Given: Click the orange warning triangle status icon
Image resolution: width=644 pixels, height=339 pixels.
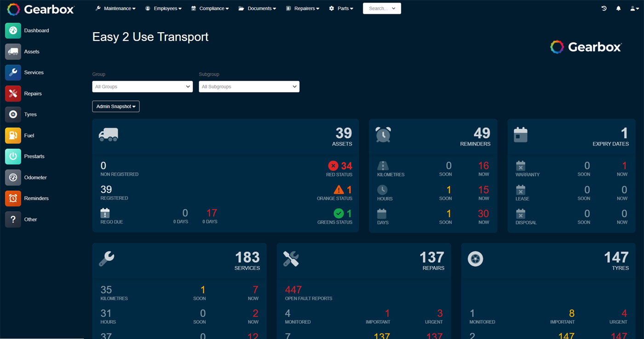Looking at the screenshot, I should (339, 189).
